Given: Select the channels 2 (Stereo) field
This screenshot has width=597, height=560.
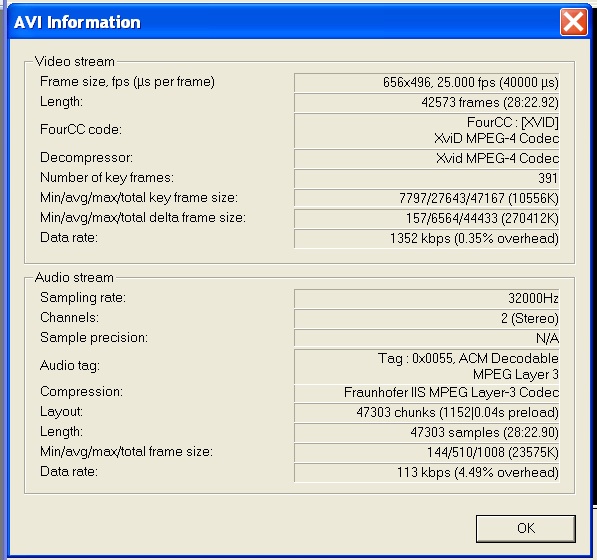Looking at the screenshot, I should click(x=426, y=318).
